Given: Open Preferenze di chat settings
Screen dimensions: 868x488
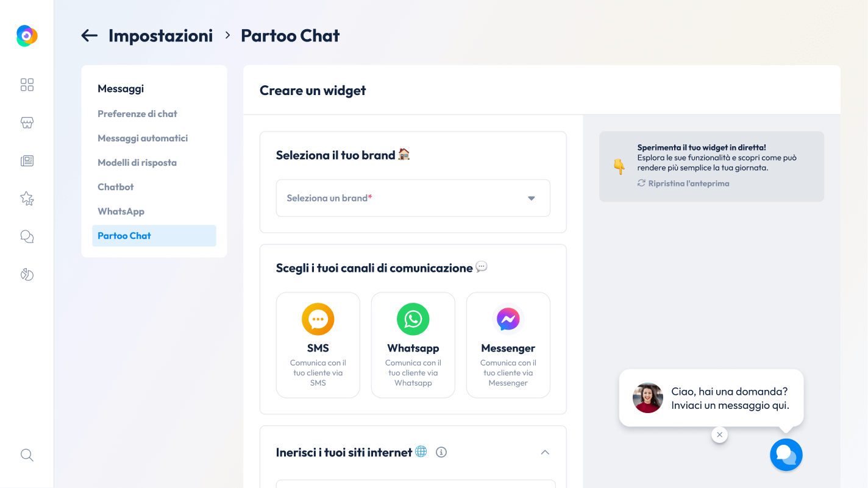Looking at the screenshot, I should click(x=137, y=114).
